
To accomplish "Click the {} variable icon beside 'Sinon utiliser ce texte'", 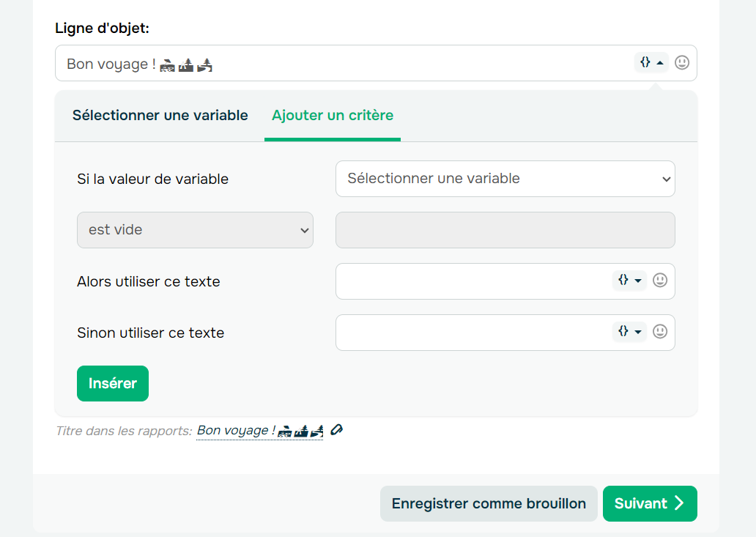I will (x=624, y=332).
